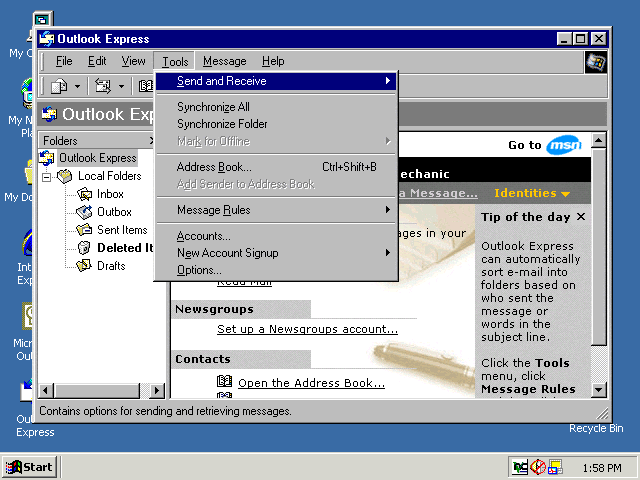
Task: Click the New Mail toolbar icon
Action: pos(59,86)
